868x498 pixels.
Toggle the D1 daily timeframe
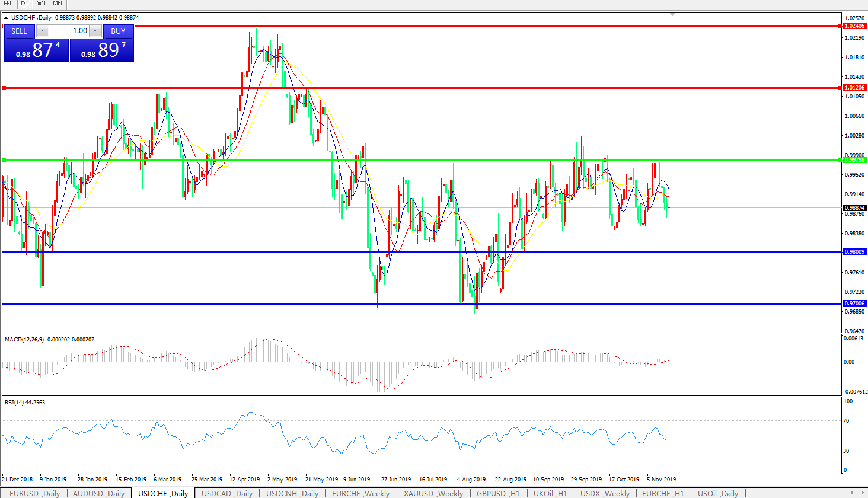click(x=24, y=4)
